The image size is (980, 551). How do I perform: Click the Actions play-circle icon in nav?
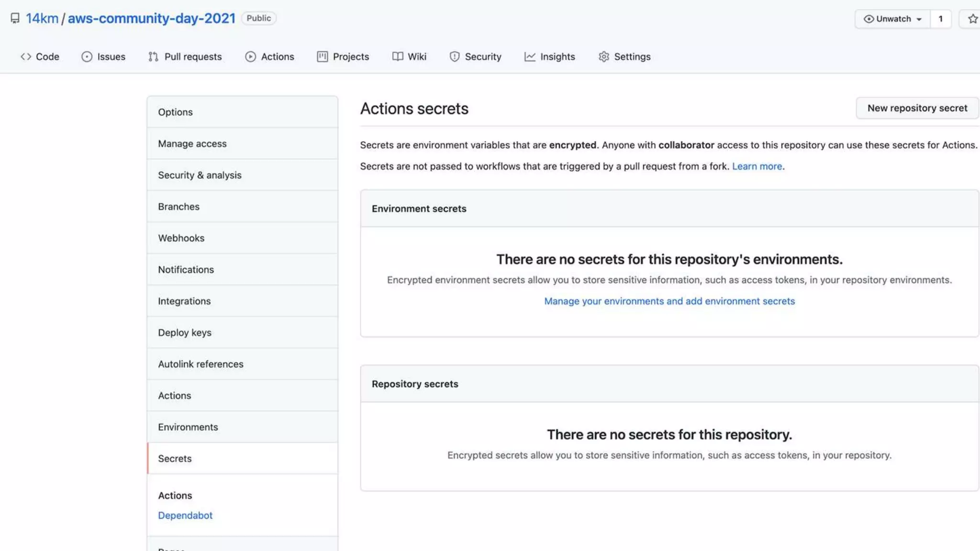coord(250,56)
